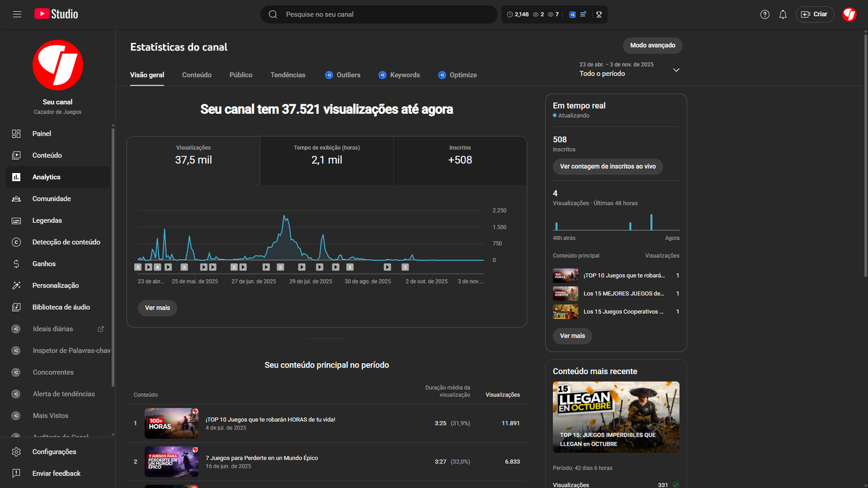Screen dimensions: 868x488
Task: Click the help question mark icon
Action: [765, 15]
